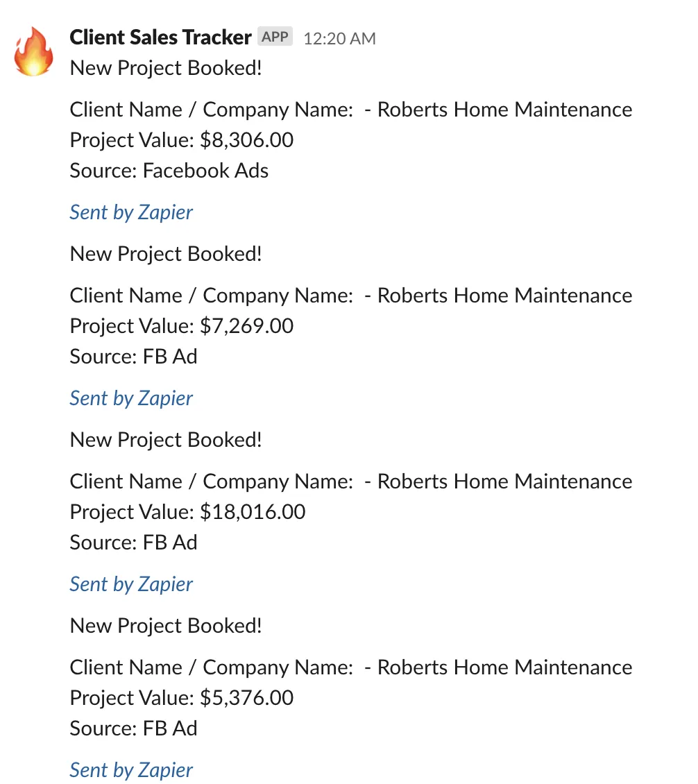This screenshot has width=698, height=784.
Task: Click the fourth New Project Booked! heading
Action: [x=166, y=626]
